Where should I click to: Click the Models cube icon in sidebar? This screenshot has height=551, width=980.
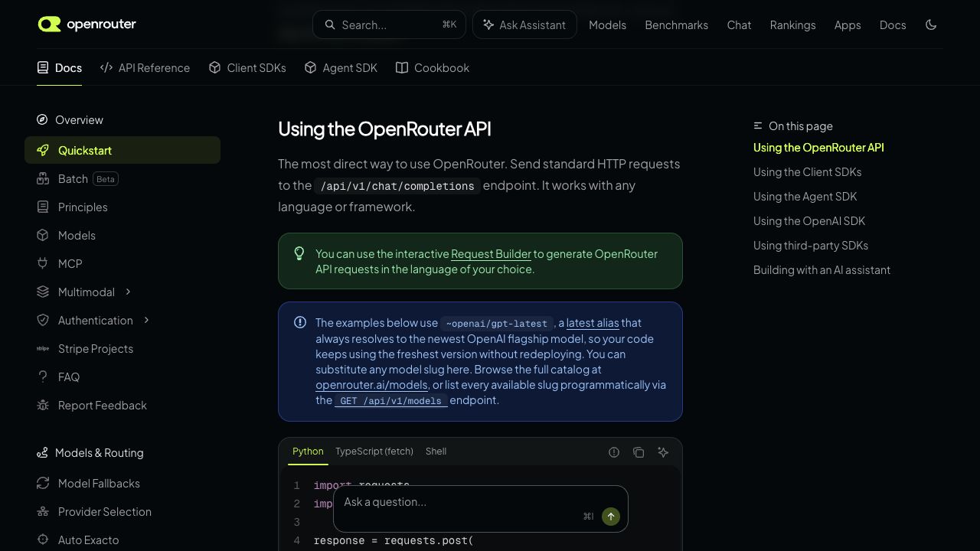pos(43,235)
